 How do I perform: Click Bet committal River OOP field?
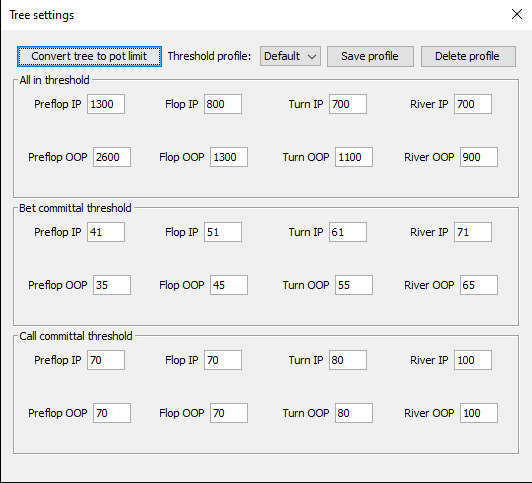click(x=479, y=285)
